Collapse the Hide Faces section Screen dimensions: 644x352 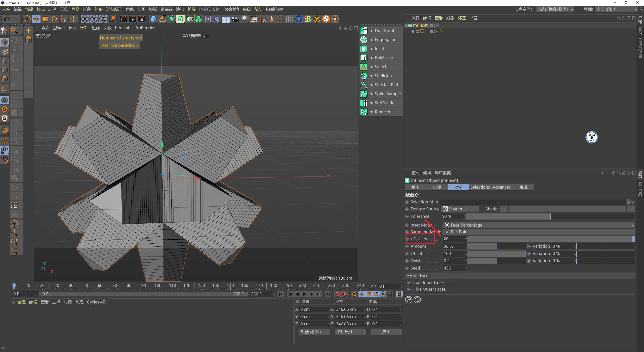coord(408,275)
